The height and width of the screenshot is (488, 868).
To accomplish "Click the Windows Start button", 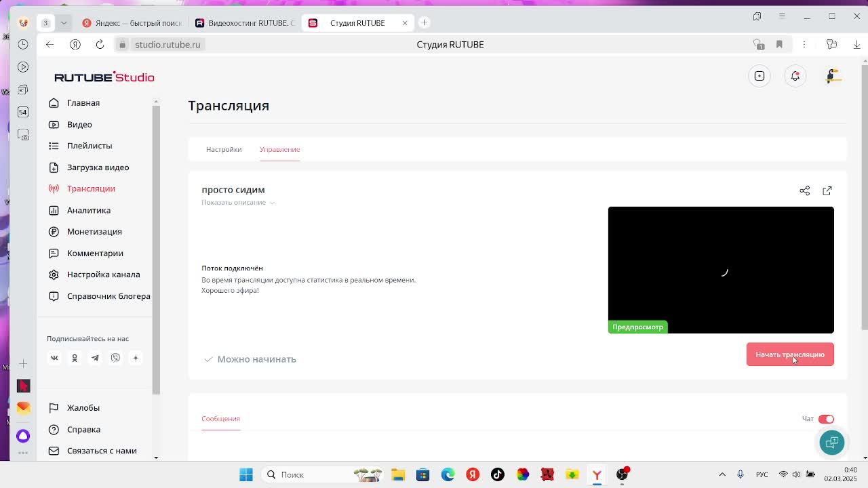I will (246, 475).
